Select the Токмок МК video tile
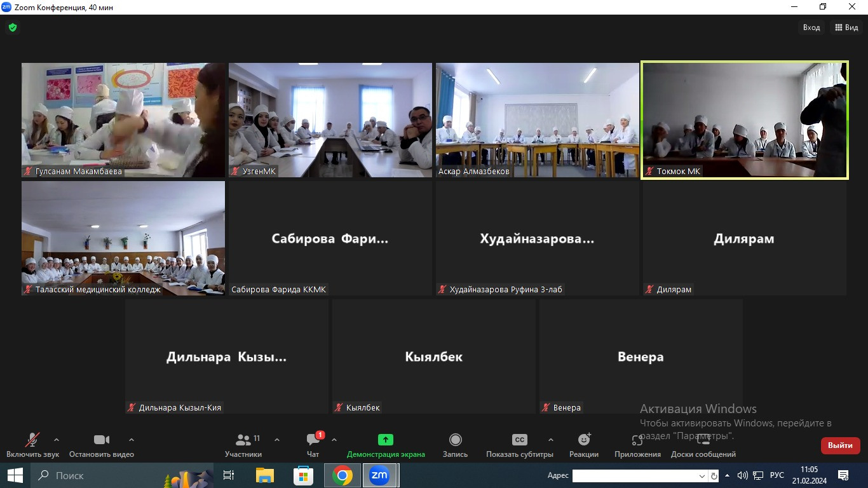This screenshot has height=488, width=868. (744, 120)
